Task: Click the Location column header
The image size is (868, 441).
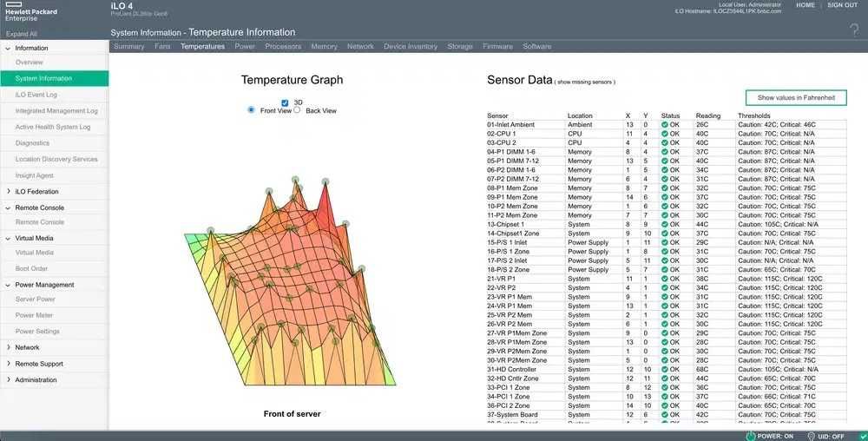Action: point(580,115)
